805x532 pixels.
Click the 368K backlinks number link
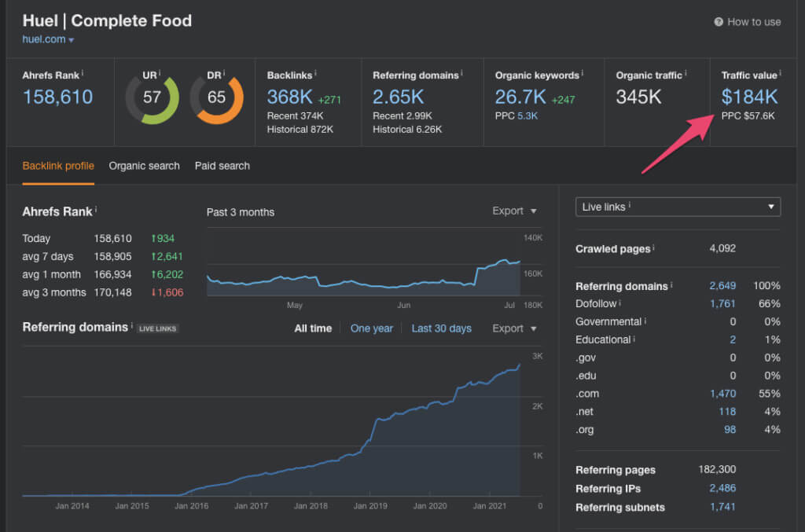click(290, 97)
